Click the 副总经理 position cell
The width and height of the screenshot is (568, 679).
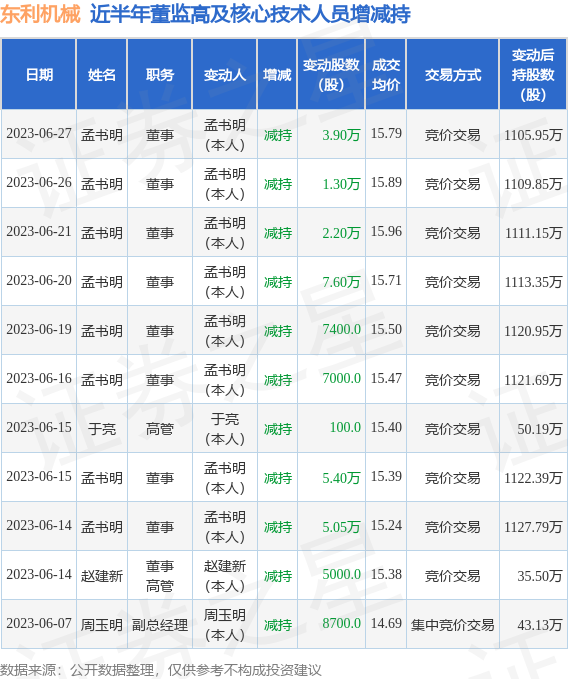click(x=160, y=624)
